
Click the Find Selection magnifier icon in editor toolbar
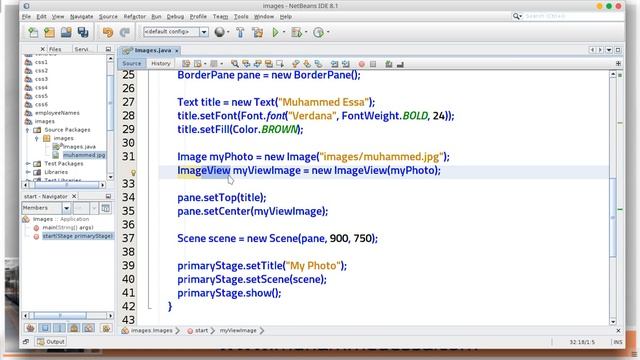pos(234,64)
